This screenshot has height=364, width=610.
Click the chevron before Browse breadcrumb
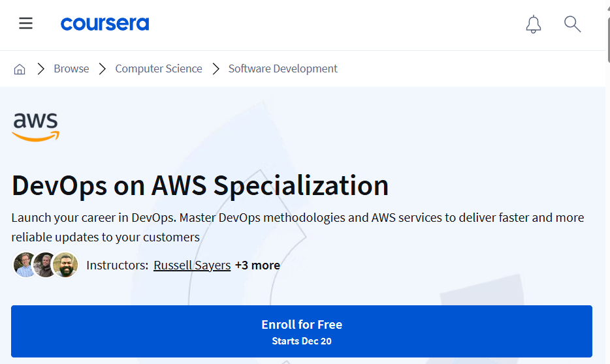click(x=40, y=68)
